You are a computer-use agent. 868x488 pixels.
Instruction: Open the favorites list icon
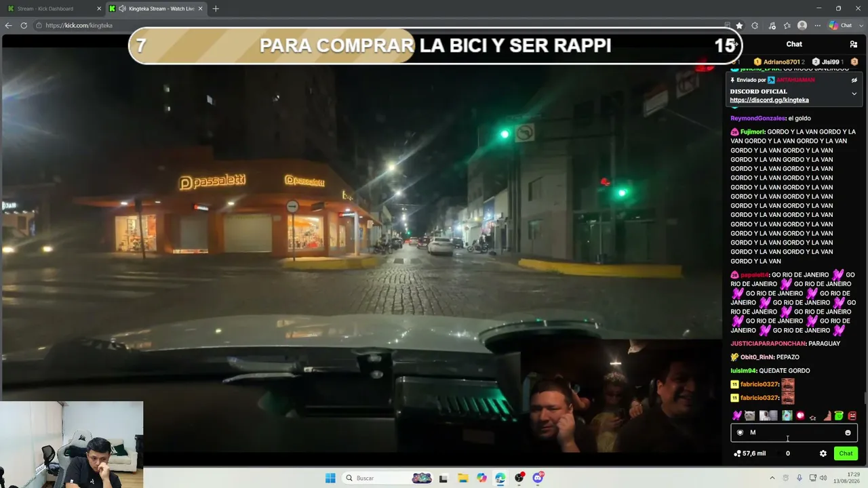[x=787, y=26]
